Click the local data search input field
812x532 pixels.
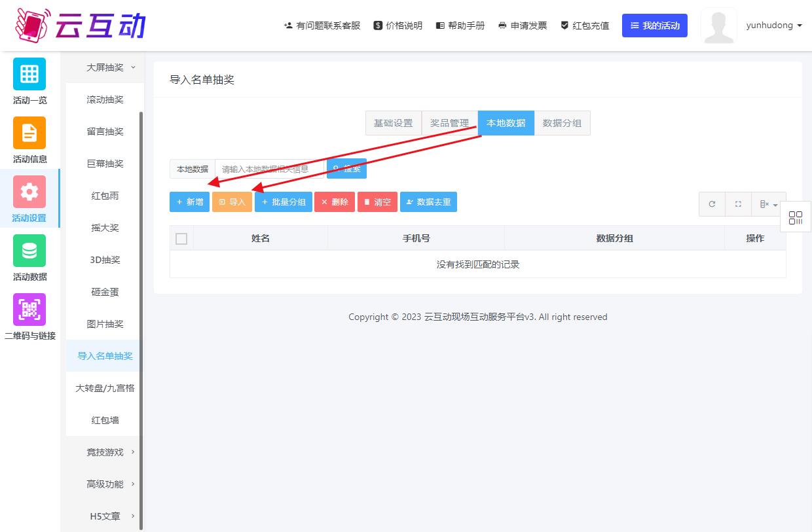click(268, 169)
